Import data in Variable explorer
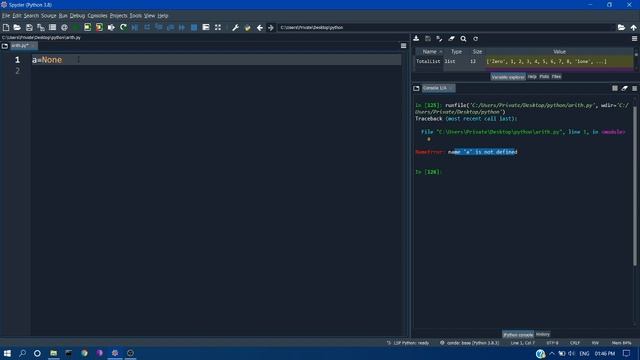Image resolution: width=640 pixels, height=360 pixels. pyautogui.click(x=416, y=38)
